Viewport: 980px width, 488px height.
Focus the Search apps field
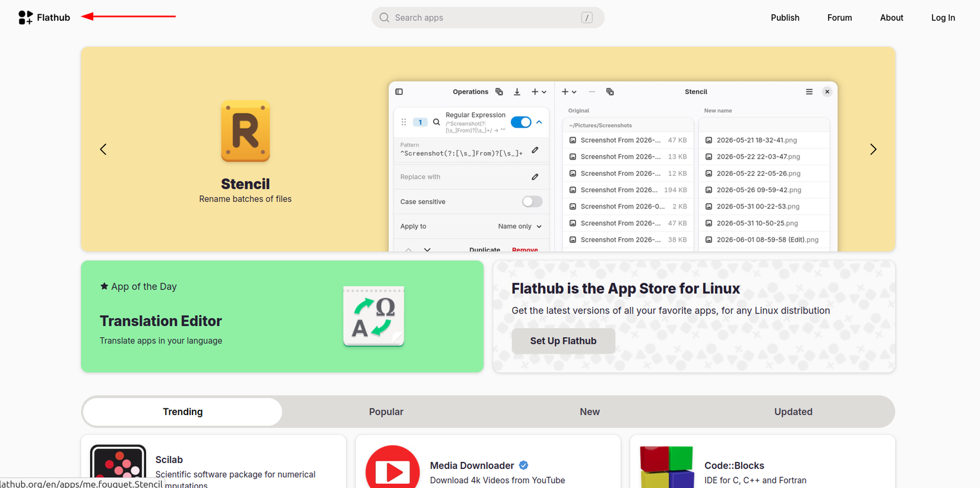(x=488, y=18)
